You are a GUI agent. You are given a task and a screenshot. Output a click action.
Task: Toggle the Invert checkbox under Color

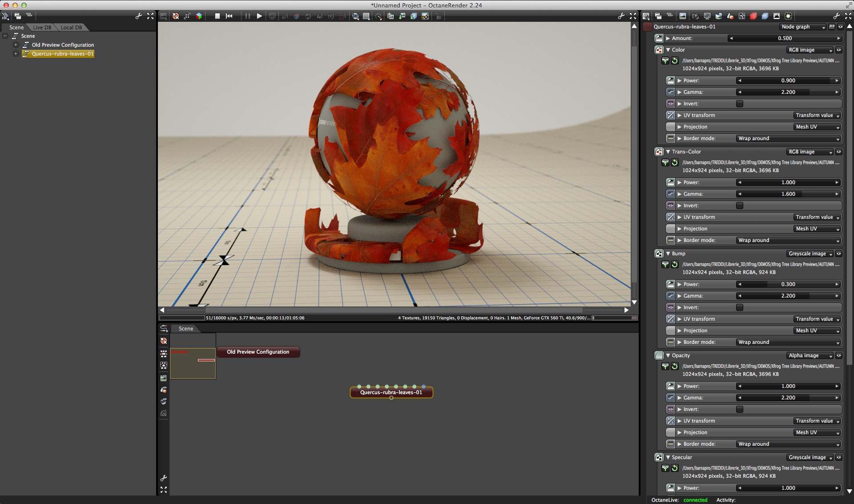740,104
